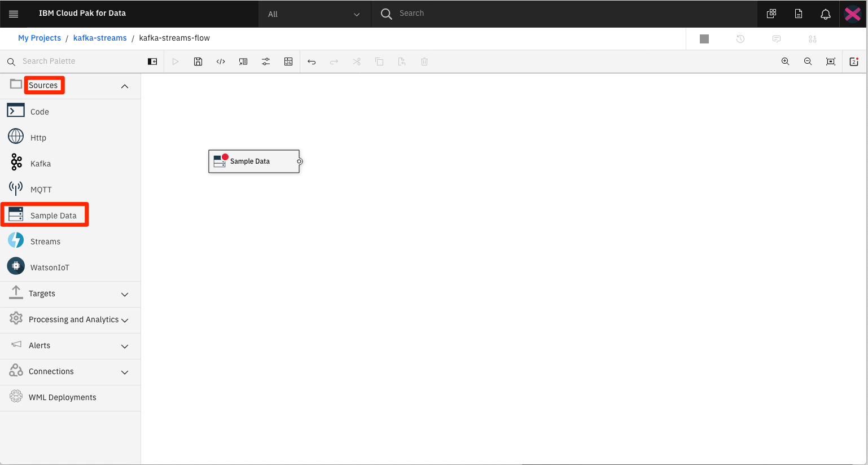
Task: Click the IBM Cloud Pak for Data title
Action: 82,13
